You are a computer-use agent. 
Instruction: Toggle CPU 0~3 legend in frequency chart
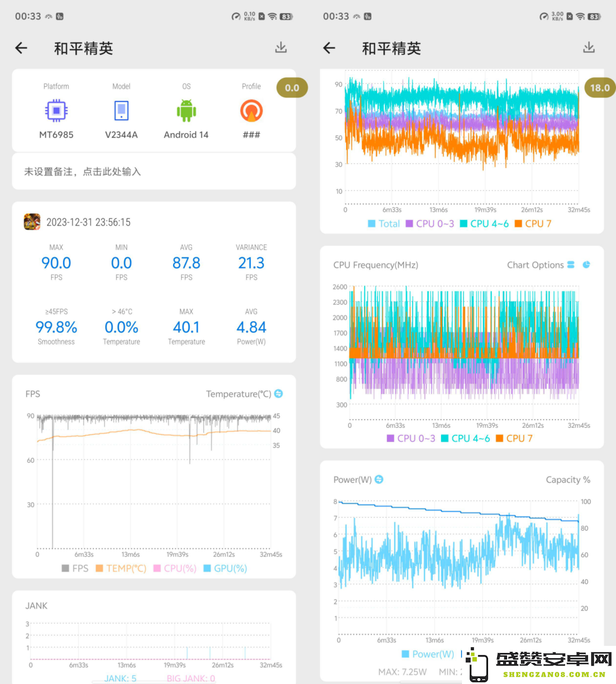coord(411,438)
